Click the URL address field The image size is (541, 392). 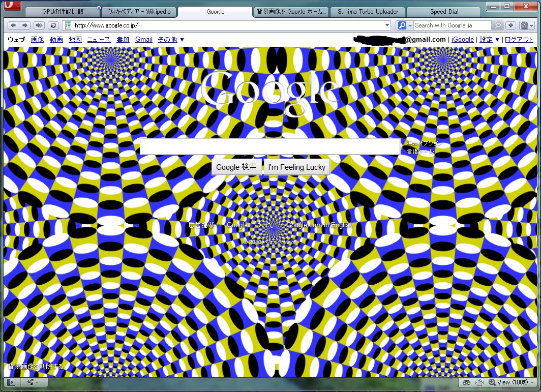click(228, 25)
